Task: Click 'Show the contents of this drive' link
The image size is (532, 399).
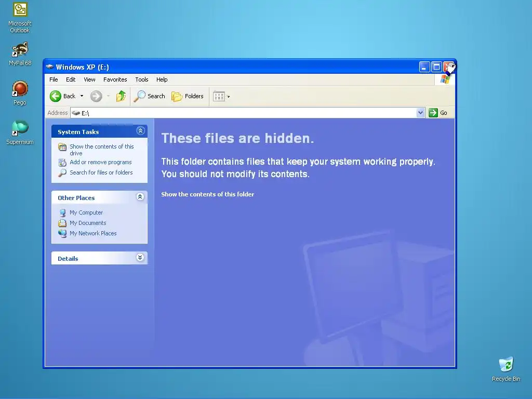Action: coord(102,150)
